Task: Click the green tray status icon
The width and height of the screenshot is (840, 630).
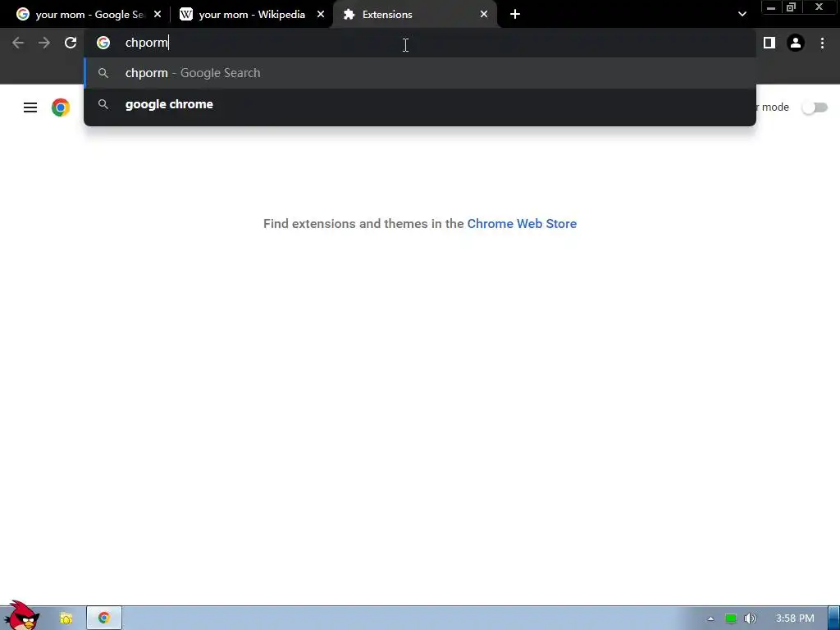Action: tap(731, 619)
